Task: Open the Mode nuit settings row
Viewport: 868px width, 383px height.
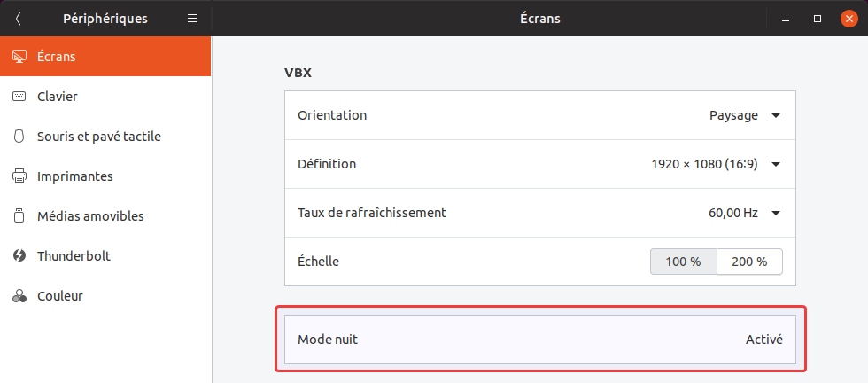Action: [540, 340]
